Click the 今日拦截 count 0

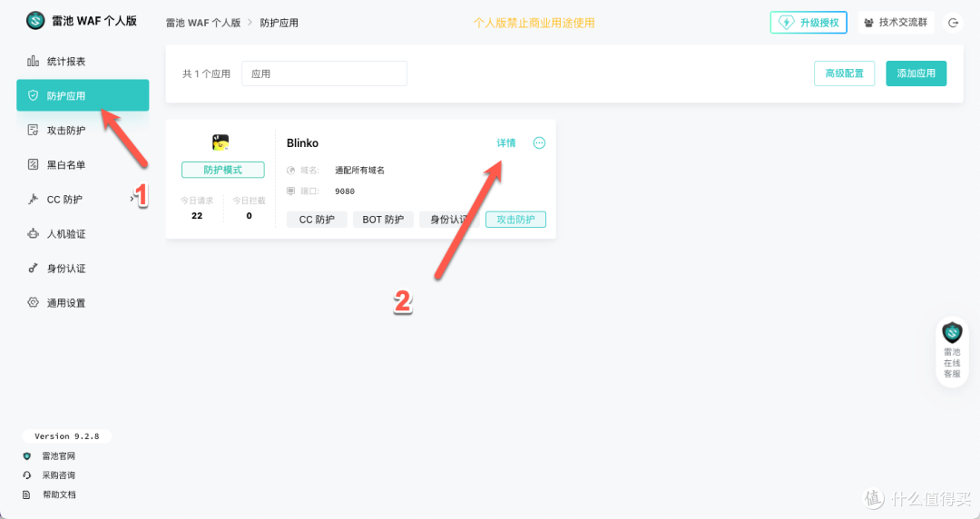point(249,216)
